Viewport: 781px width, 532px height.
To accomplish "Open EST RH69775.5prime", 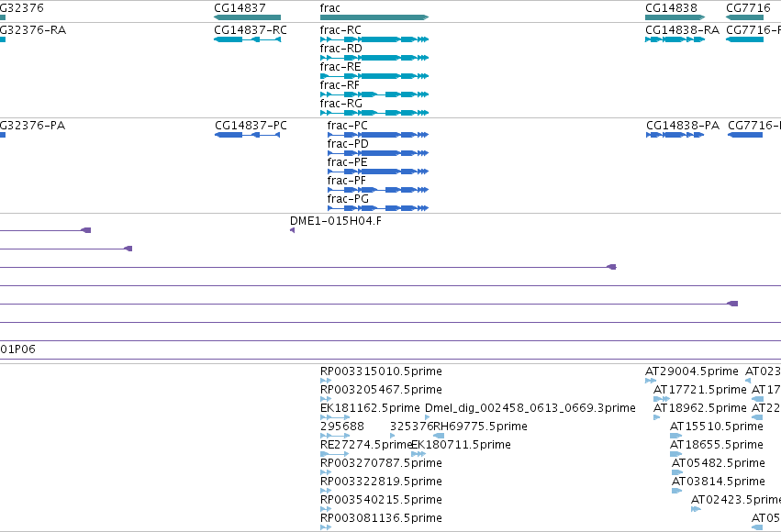I will pyautogui.click(x=480, y=427).
